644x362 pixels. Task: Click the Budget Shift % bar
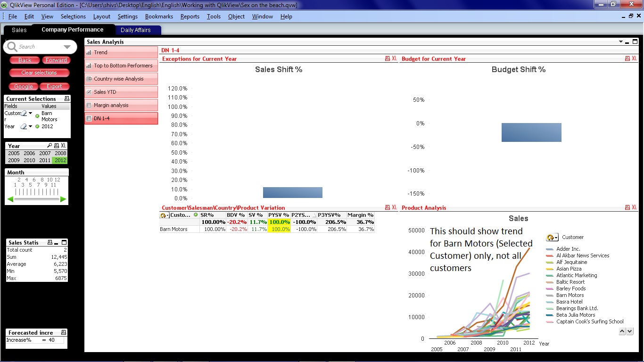click(531, 132)
